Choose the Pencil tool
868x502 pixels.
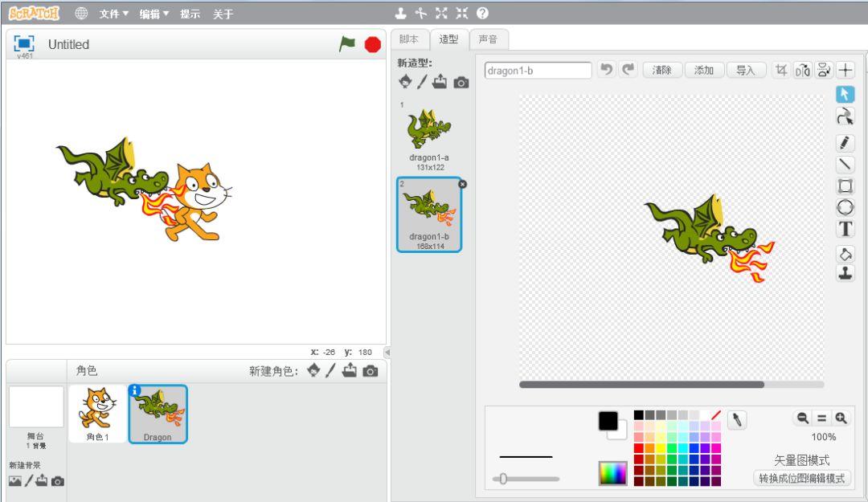845,143
